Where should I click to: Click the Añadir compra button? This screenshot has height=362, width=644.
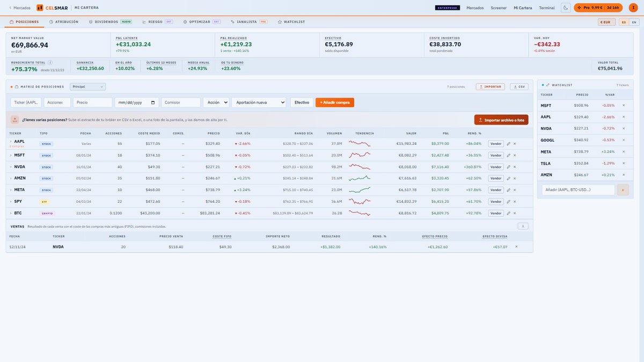(335, 102)
